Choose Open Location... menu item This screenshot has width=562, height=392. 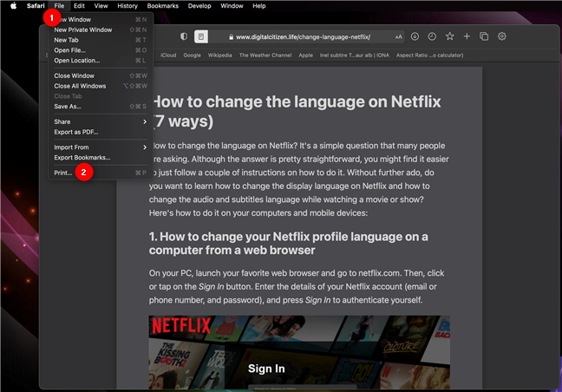pos(101,61)
